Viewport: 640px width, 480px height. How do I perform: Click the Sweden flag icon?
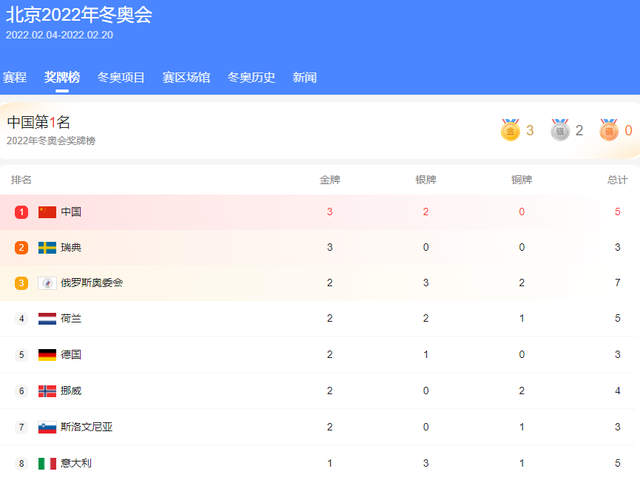[x=47, y=247]
